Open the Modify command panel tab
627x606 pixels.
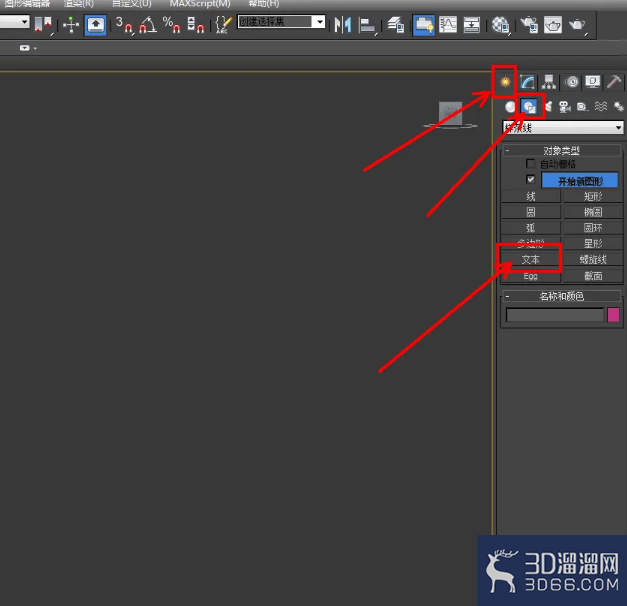click(527, 82)
